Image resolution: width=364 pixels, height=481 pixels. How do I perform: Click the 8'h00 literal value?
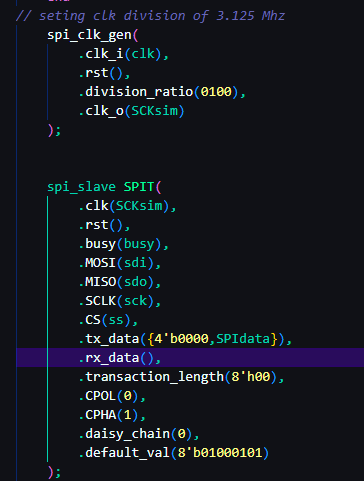tap(251, 377)
